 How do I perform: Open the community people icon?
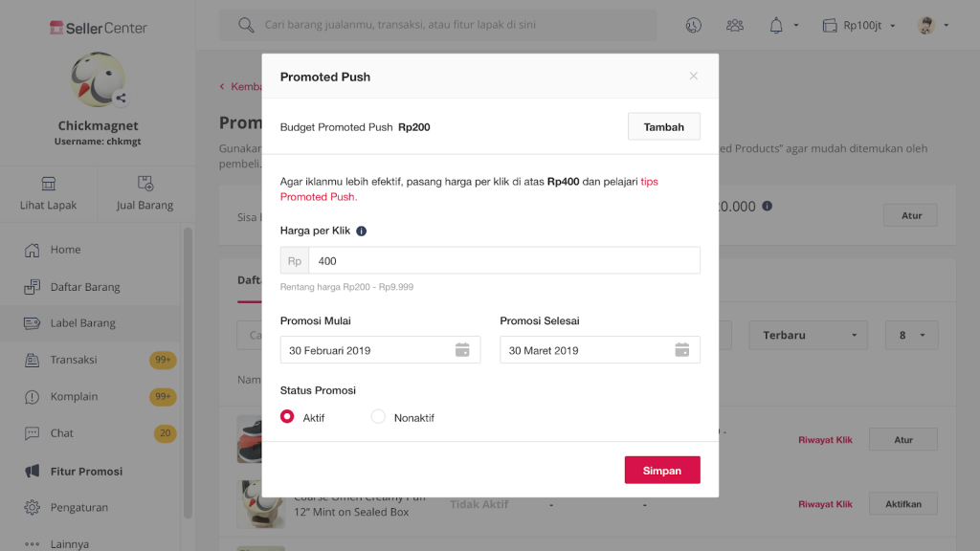click(x=734, y=25)
